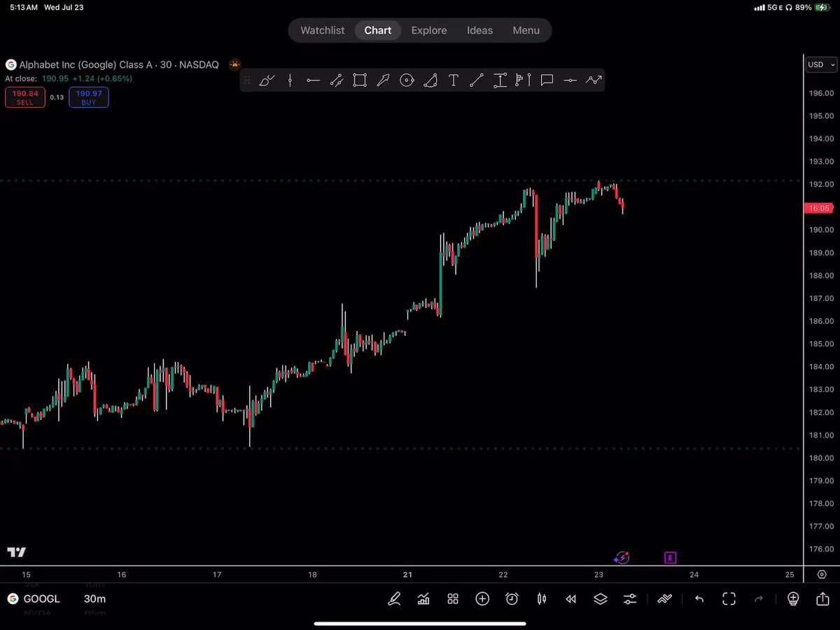This screenshot has width=840, height=630.
Task: Click the +1.24 (+0.65%) change value
Action: pos(102,78)
